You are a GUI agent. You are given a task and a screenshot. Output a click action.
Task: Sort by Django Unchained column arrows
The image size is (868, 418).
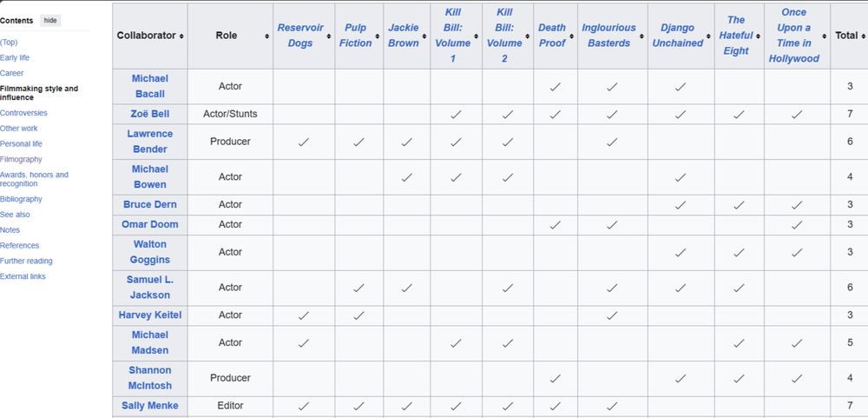click(708, 36)
